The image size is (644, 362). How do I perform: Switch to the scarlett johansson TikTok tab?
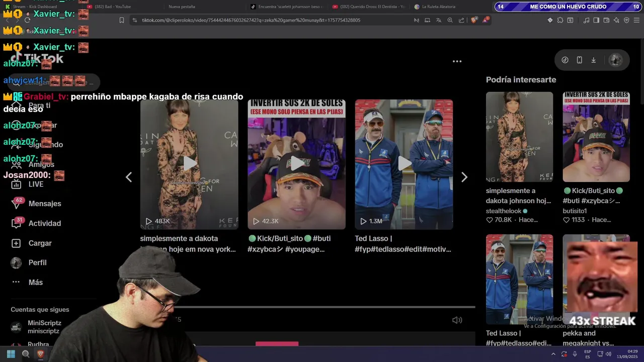tap(287, 7)
